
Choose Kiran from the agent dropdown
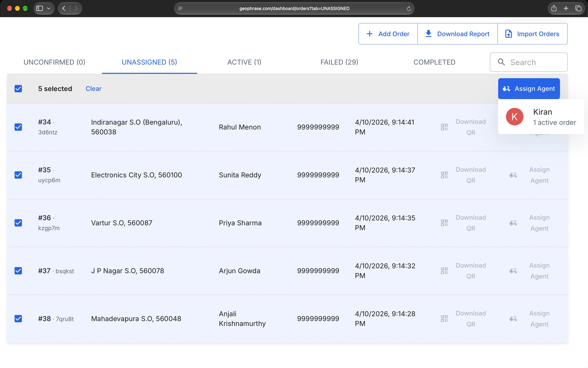(541, 117)
